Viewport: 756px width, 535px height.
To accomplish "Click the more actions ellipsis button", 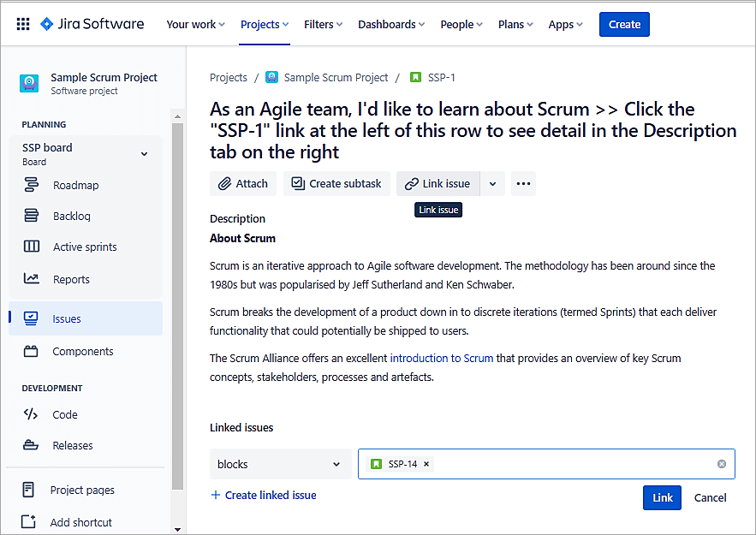I will coord(523,183).
